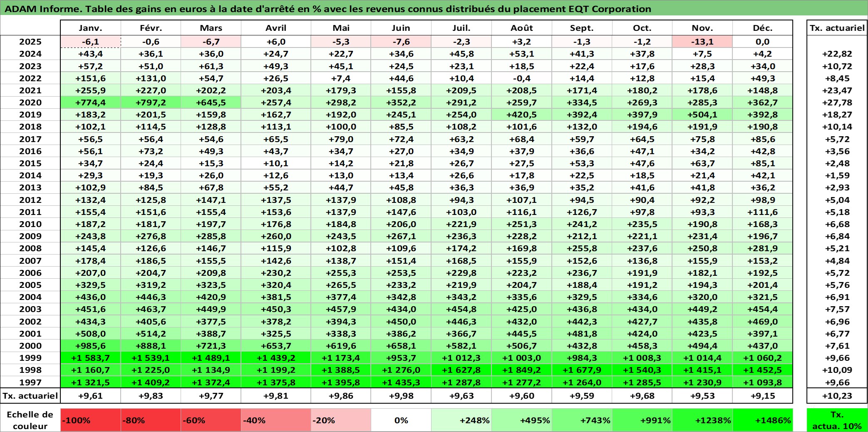Viewport: 868px width, 432px height.
Task: Select the +504,1 cell for Nov. 2019
Action: (702, 115)
